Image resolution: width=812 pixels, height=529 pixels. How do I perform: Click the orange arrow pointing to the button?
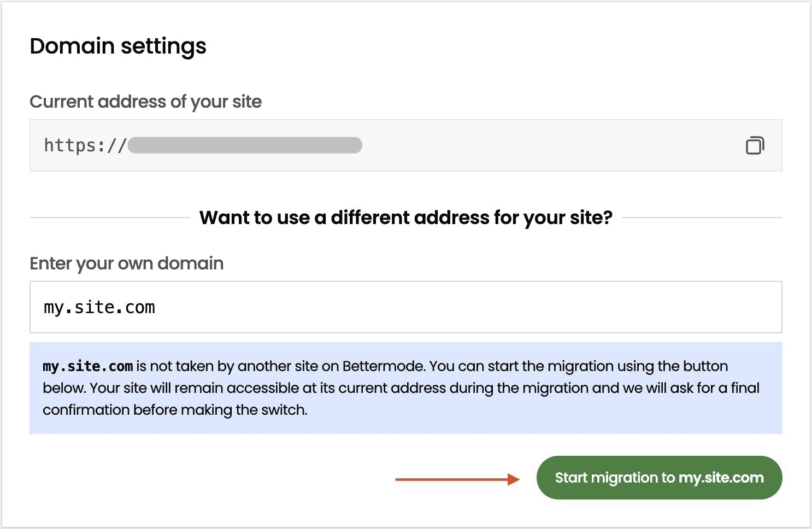point(457,479)
